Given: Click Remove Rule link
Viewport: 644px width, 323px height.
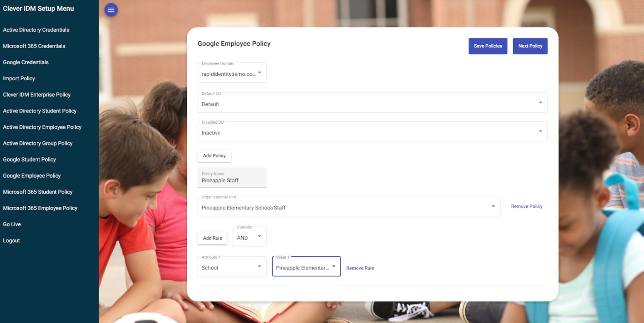Looking at the screenshot, I should coord(360,268).
